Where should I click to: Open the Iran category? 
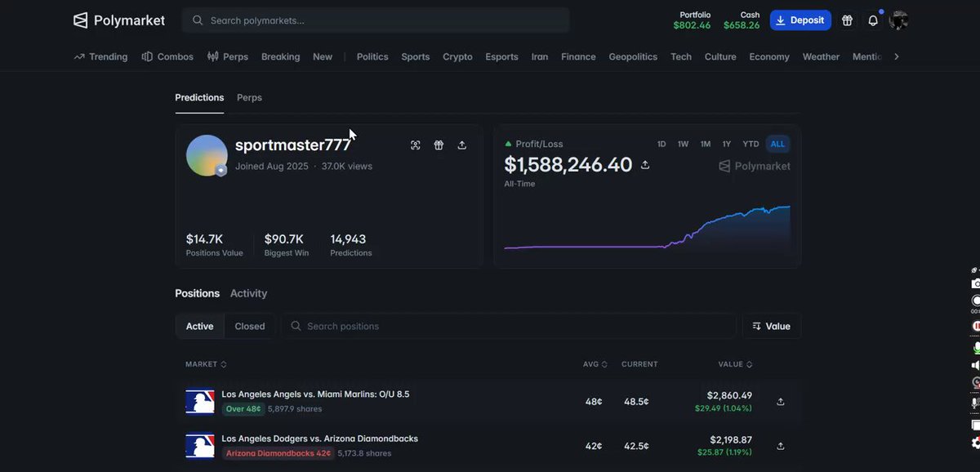coord(540,57)
